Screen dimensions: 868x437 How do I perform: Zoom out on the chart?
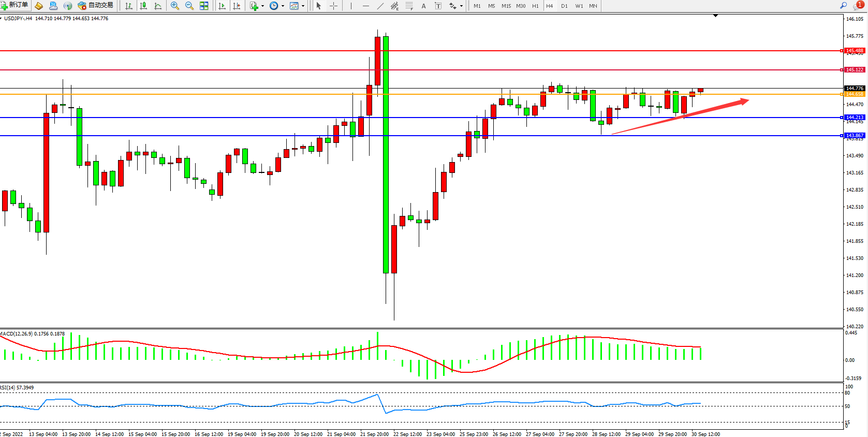(189, 6)
